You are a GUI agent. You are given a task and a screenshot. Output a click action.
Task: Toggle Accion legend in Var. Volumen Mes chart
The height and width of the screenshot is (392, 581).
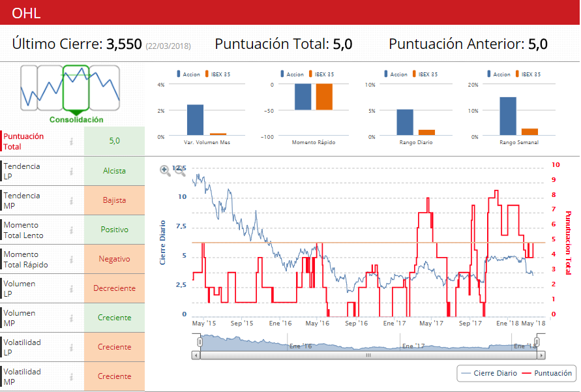[x=188, y=74]
